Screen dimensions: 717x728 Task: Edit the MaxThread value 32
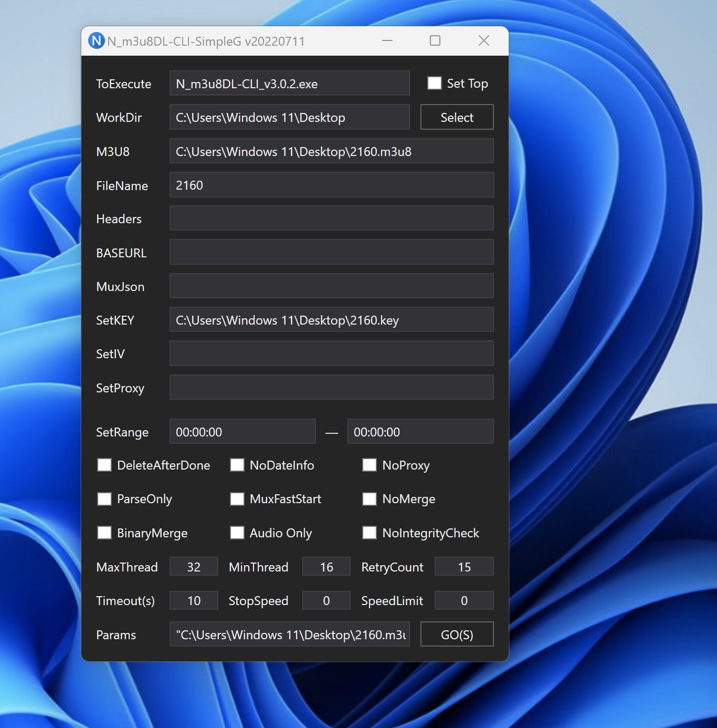pos(194,566)
